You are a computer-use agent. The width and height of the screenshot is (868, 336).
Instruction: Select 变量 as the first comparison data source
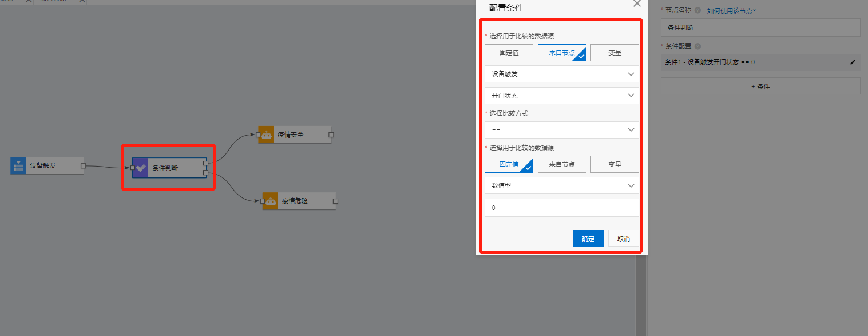coord(615,52)
